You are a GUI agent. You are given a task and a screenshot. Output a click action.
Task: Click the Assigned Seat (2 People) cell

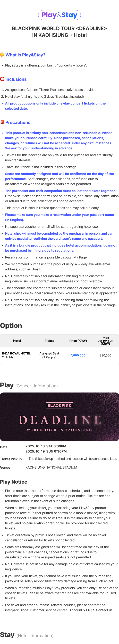click(49, 355)
